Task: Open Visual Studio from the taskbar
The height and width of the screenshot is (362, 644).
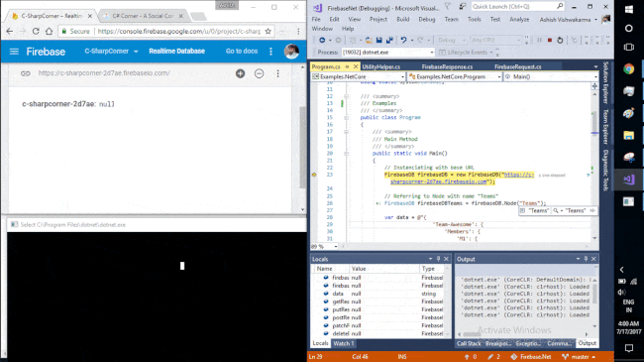Action: tap(628, 180)
